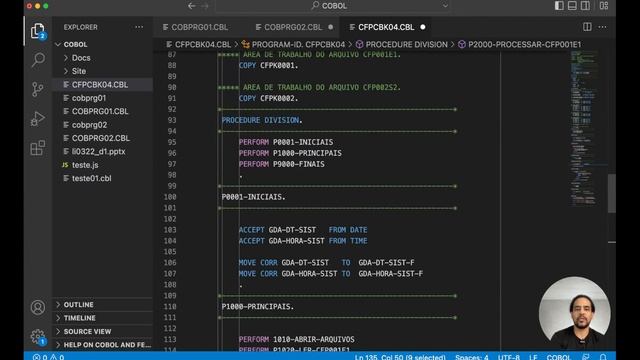Click the PROCEDURE DIVISION code line

point(262,120)
